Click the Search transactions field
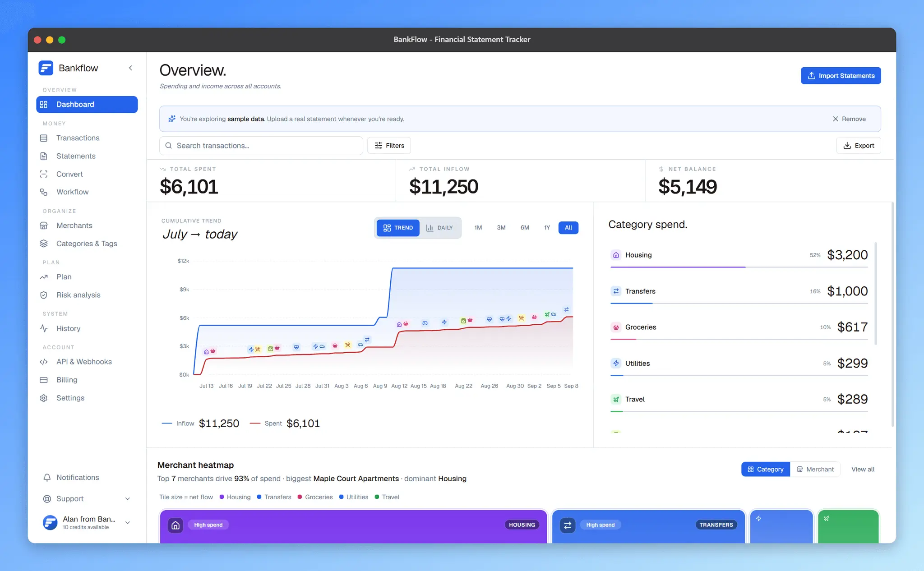This screenshot has height=571, width=924. (x=261, y=146)
